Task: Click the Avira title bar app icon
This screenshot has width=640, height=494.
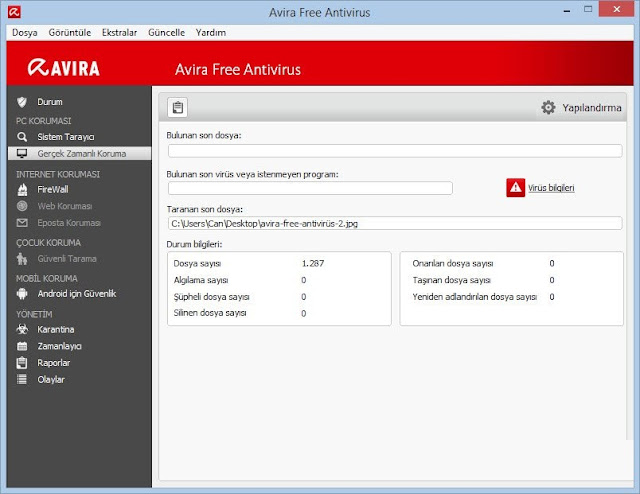Action: (14, 12)
